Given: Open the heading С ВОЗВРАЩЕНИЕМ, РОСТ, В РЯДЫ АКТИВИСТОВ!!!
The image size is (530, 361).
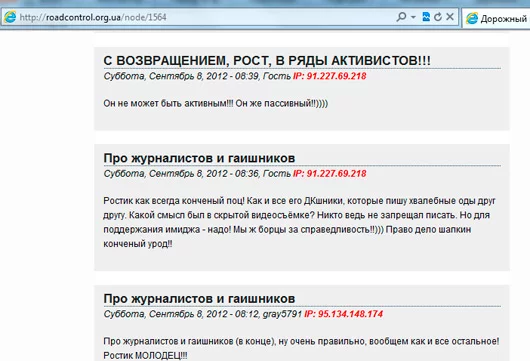Looking at the screenshot, I should [x=267, y=61].
